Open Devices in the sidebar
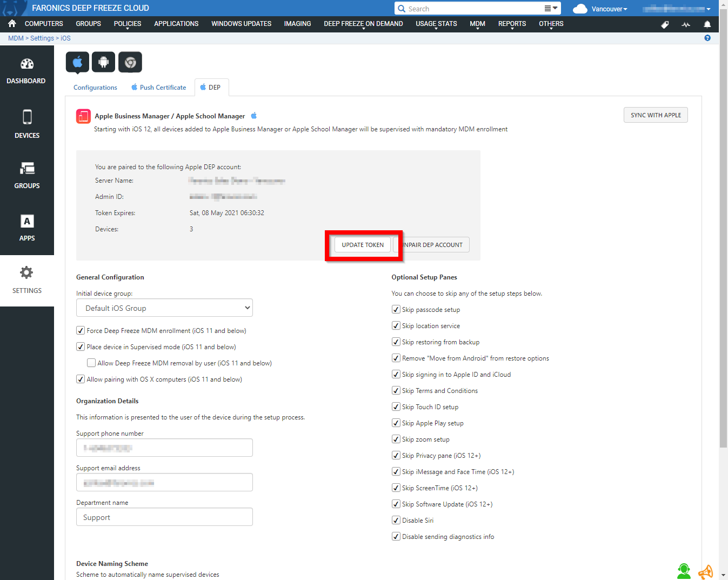728x580 pixels. (26, 124)
